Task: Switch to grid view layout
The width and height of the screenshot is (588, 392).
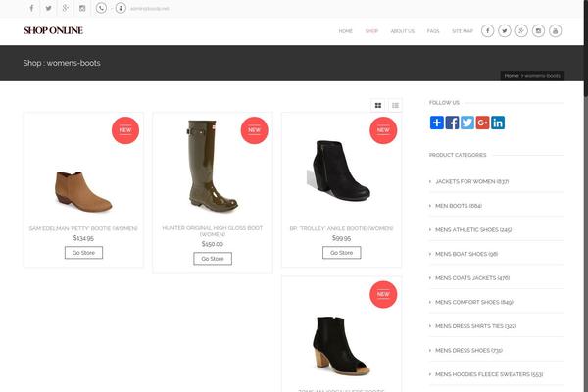Action: pos(378,106)
